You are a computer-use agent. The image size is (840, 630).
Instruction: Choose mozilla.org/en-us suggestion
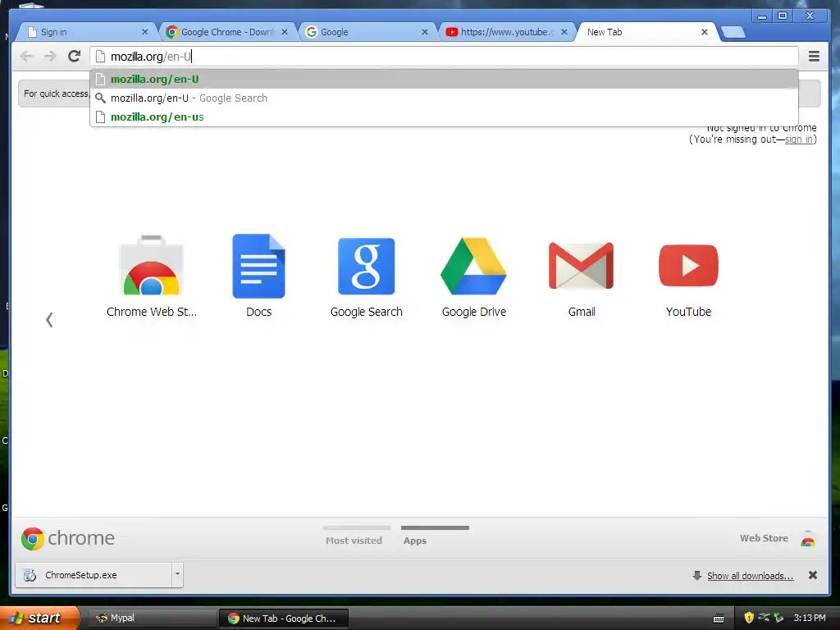444,116
